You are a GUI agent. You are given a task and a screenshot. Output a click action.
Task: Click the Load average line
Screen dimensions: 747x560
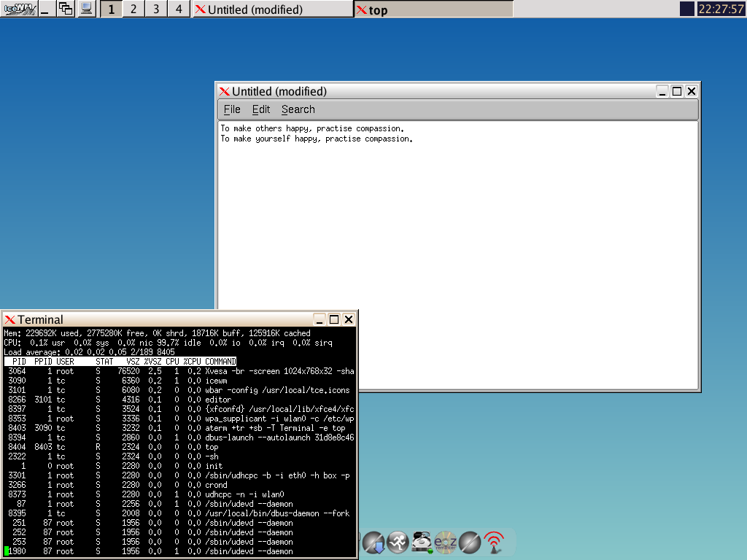click(x=90, y=352)
